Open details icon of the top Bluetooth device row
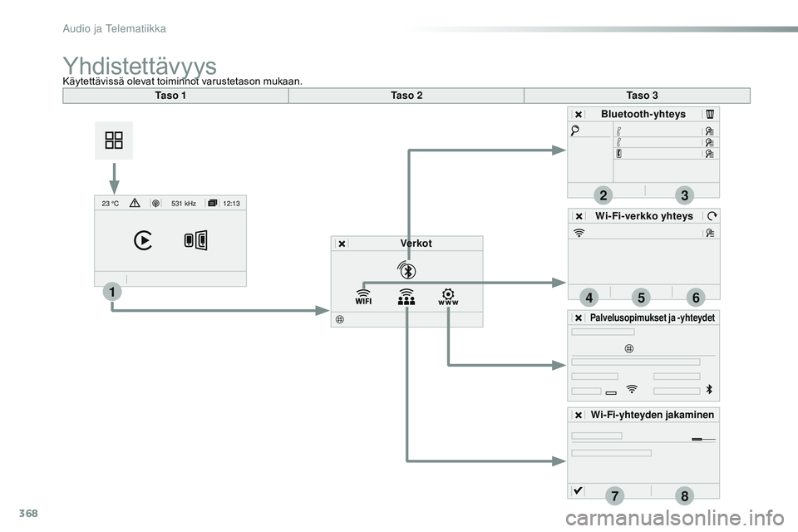 [709, 131]
